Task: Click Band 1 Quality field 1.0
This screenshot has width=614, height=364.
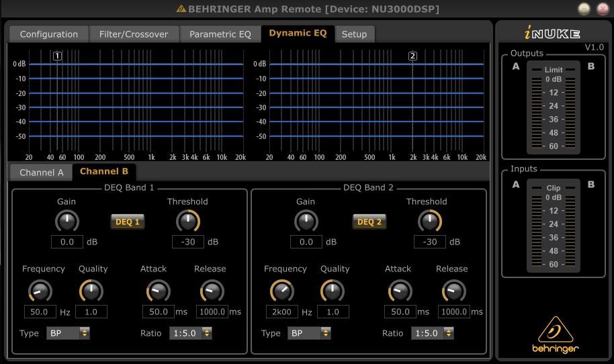Action: point(91,312)
